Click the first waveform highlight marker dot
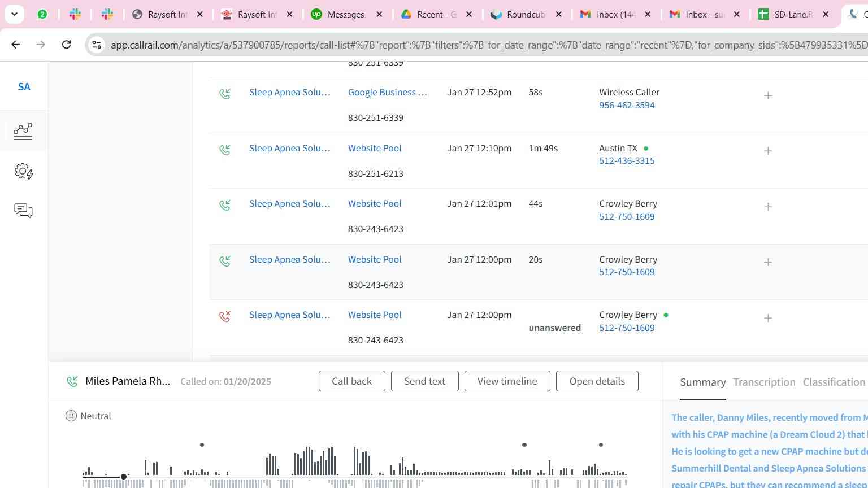 [202, 445]
